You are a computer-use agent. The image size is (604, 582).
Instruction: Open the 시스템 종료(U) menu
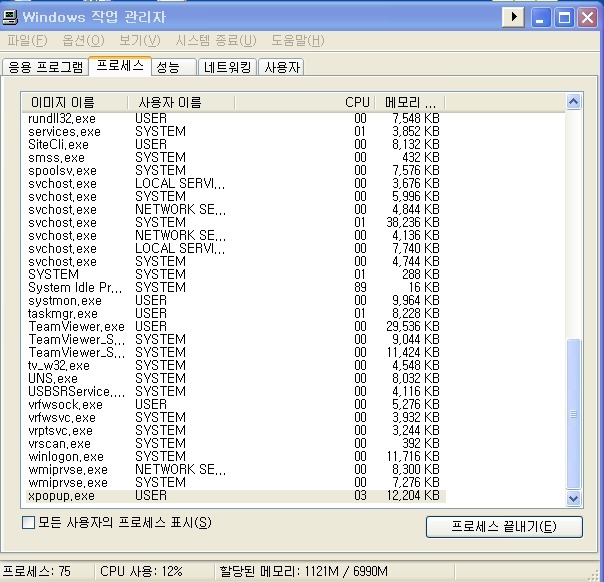(x=216, y=41)
